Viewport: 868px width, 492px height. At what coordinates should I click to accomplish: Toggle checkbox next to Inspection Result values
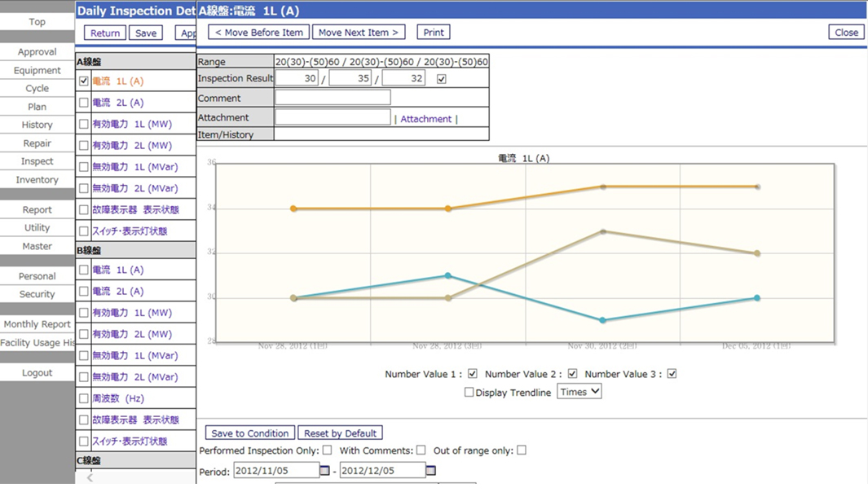coord(442,79)
